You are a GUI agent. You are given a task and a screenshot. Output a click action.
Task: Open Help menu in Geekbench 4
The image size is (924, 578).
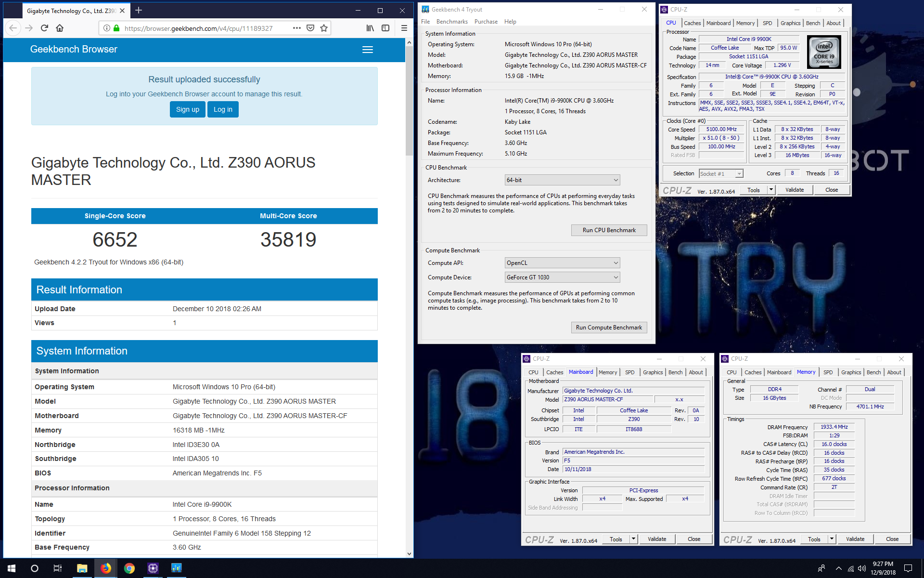point(510,22)
